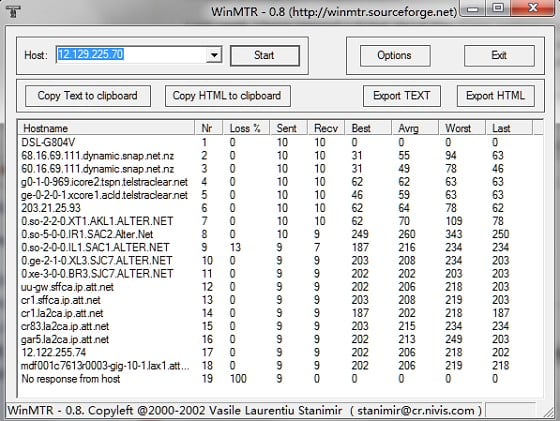This screenshot has width=560, height=421.
Task: Click Export HTML button
Action: (x=495, y=96)
